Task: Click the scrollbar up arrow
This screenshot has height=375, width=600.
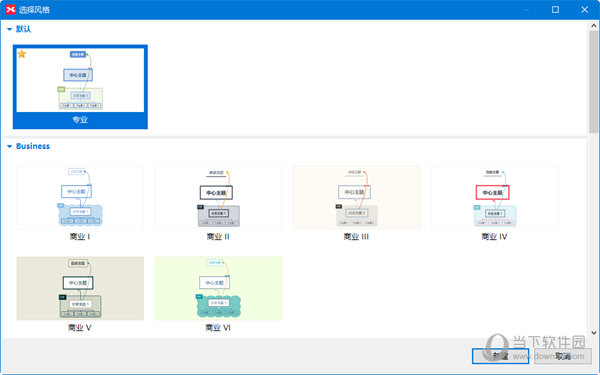Action: 593,26
